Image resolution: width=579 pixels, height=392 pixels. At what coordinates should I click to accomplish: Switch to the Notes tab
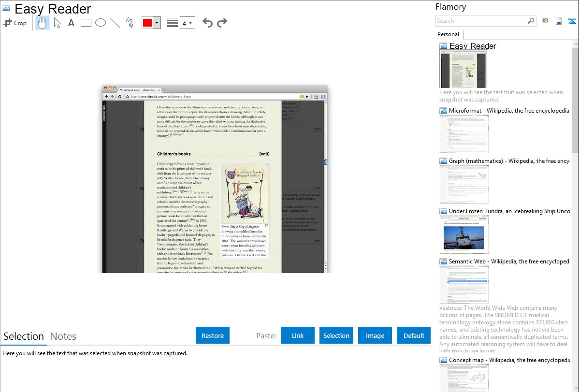coord(63,336)
